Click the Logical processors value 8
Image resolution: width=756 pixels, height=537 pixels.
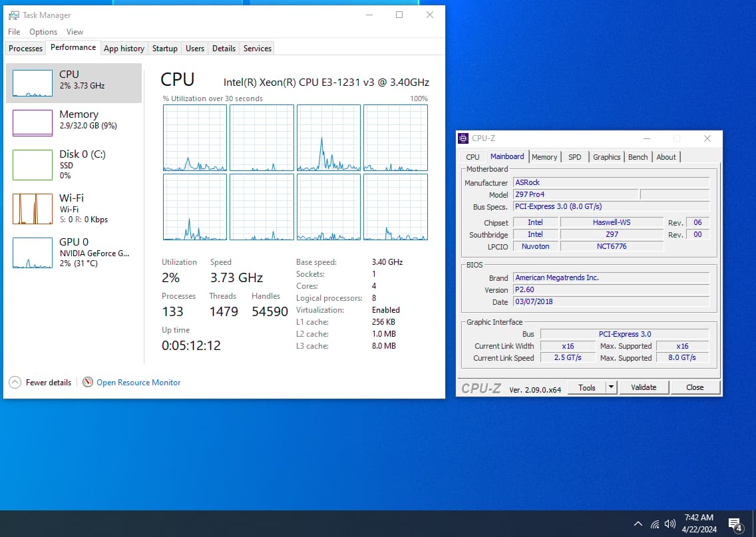(x=374, y=298)
